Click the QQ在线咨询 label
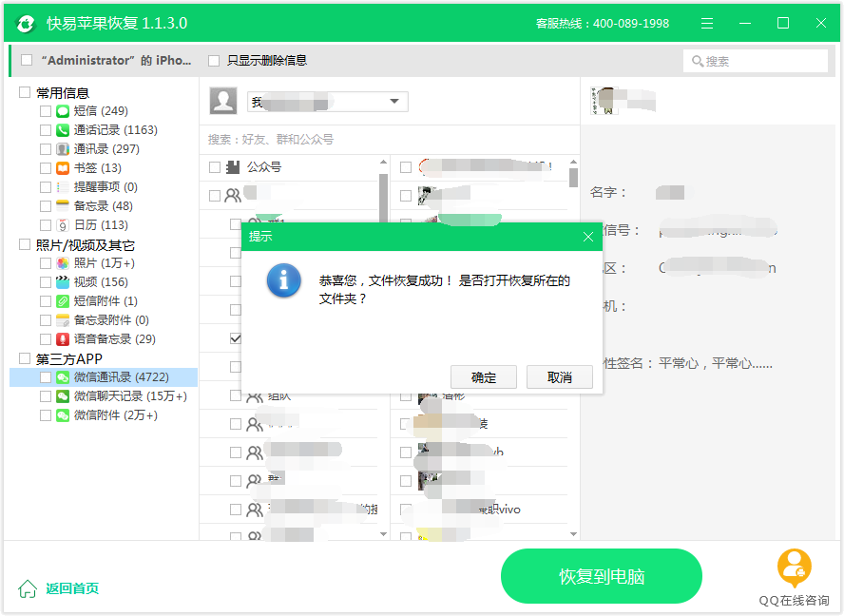Image resolution: width=844 pixels, height=616 pixels. click(794, 601)
